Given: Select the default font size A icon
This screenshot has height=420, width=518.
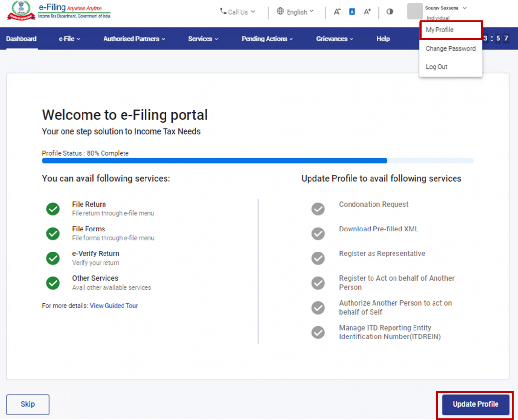Looking at the screenshot, I should coord(352,12).
